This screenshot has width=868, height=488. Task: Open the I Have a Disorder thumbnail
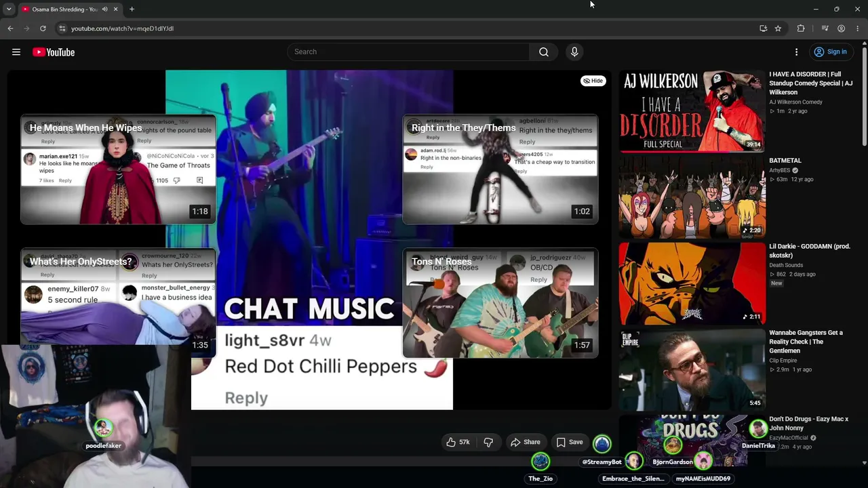tap(692, 110)
